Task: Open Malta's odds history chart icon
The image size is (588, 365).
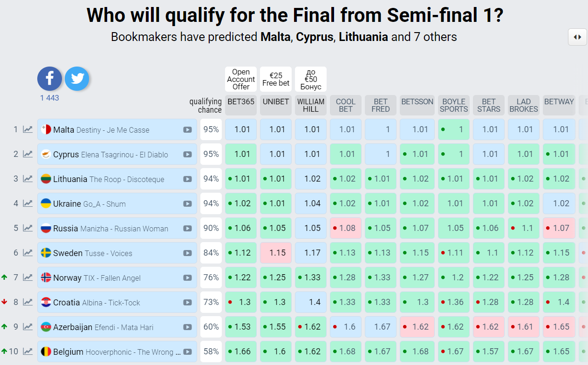Action: click(28, 129)
